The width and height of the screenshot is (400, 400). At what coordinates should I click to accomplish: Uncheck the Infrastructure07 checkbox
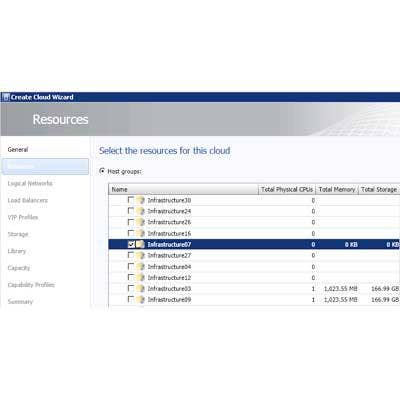point(131,244)
